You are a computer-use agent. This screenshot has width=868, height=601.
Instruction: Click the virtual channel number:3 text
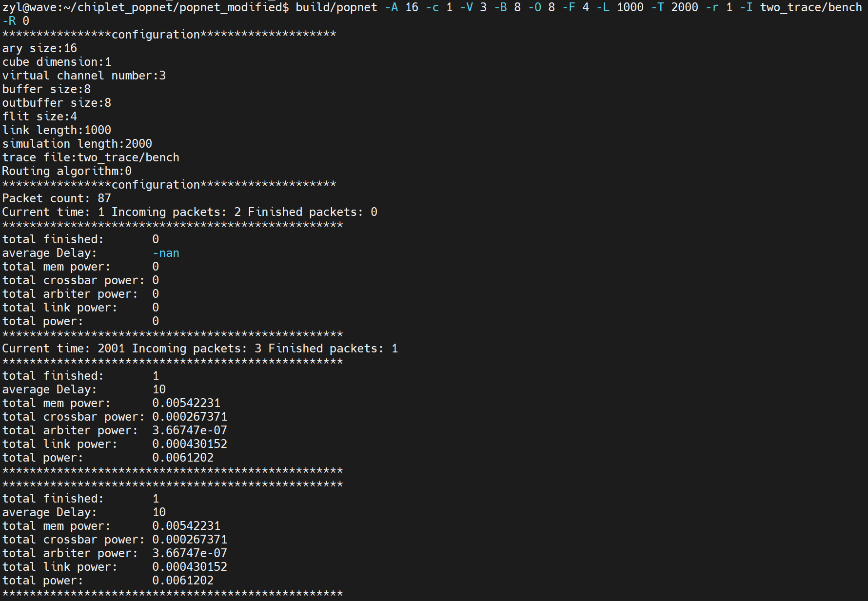[83, 75]
